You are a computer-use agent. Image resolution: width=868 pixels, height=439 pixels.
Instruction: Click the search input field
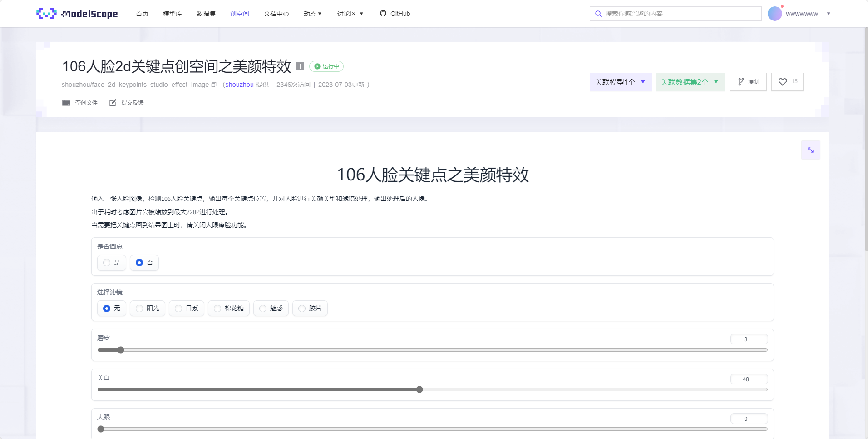click(x=676, y=14)
